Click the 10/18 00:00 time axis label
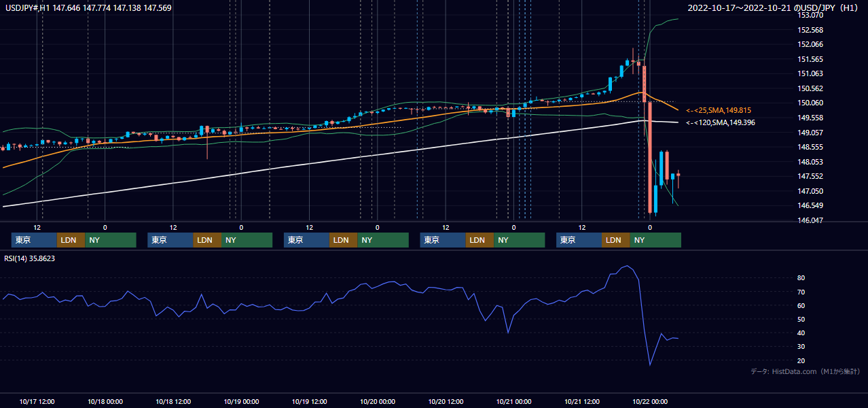 [x=105, y=401]
